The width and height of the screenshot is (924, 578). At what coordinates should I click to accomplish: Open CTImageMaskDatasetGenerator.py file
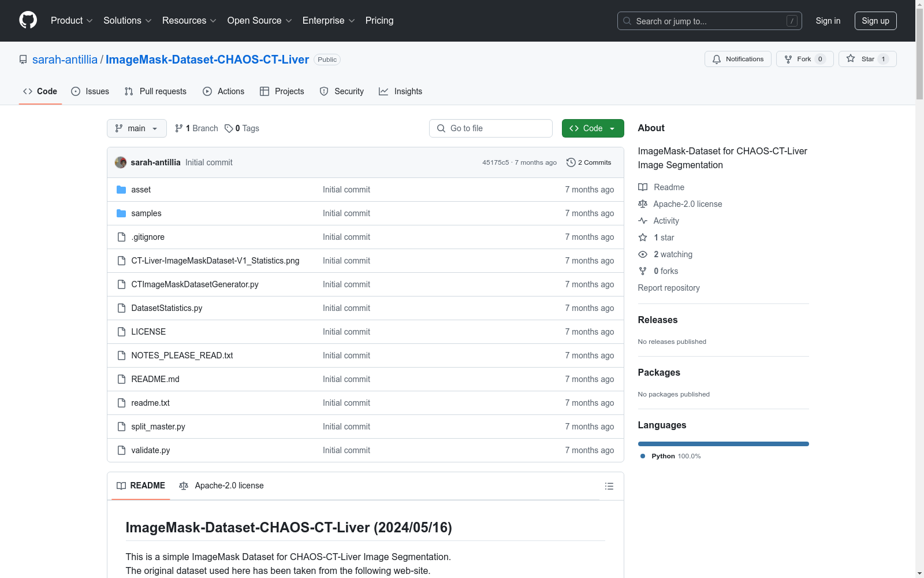coord(195,284)
